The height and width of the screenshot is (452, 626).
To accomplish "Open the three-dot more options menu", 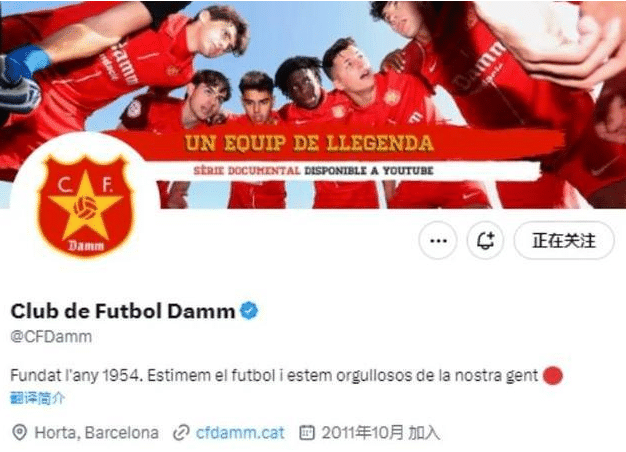I will coord(438,241).
